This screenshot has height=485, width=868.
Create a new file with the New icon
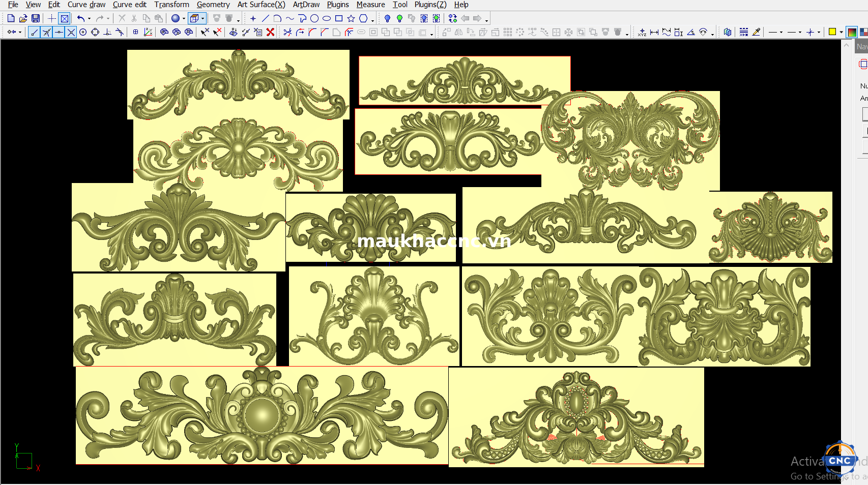(x=11, y=18)
